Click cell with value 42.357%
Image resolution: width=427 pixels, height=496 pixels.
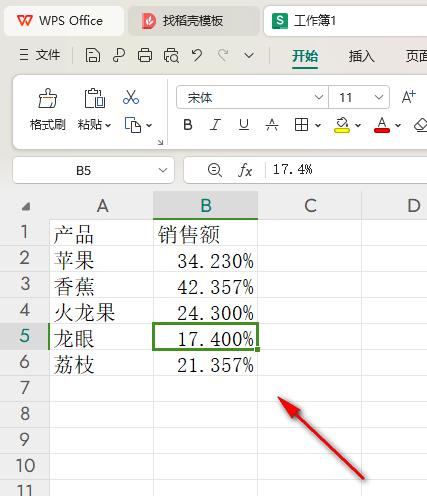click(206, 285)
